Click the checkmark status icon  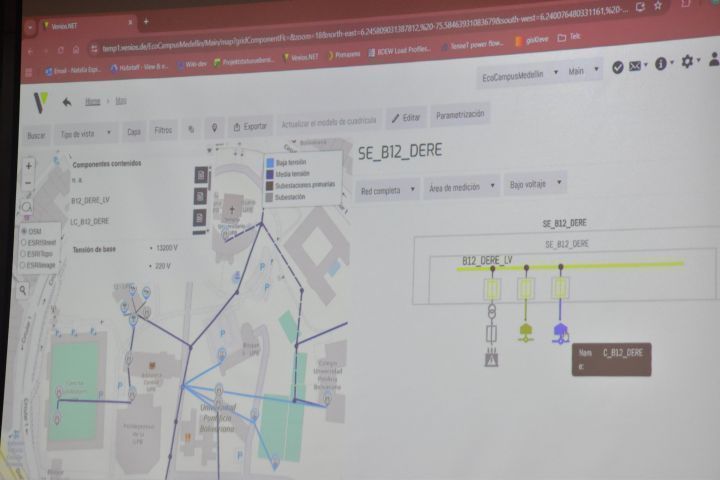click(617, 66)
